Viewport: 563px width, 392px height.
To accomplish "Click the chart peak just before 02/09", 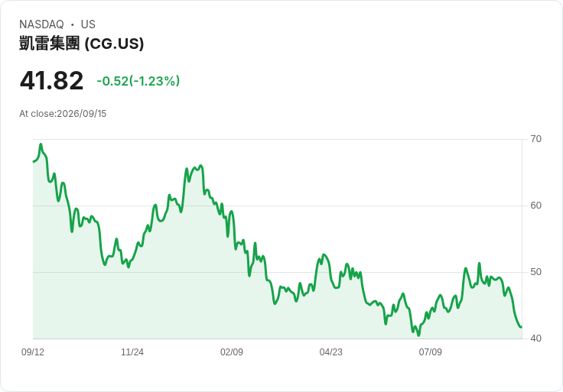I will (200, 166).
